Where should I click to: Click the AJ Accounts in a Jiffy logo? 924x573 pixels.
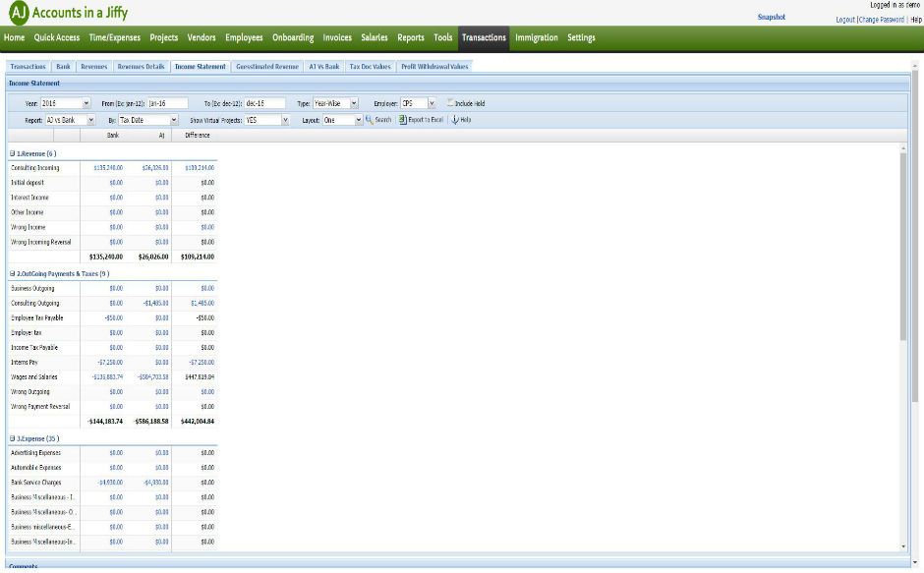(x=69, y=13)
